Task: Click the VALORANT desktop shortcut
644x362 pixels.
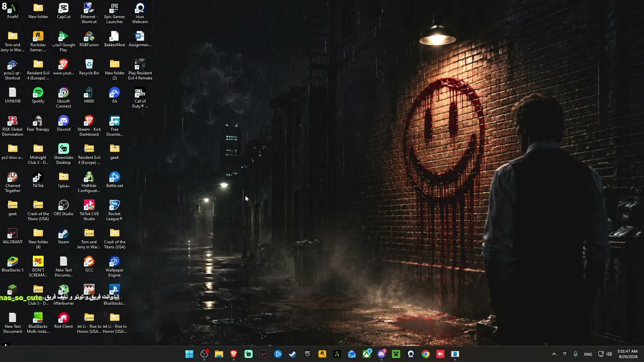Action: click(x=13, y=236)
